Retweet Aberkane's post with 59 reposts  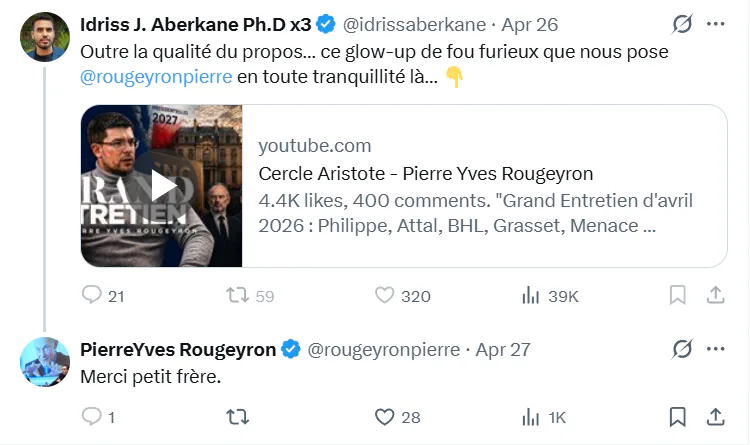click(x=238, y=295)
